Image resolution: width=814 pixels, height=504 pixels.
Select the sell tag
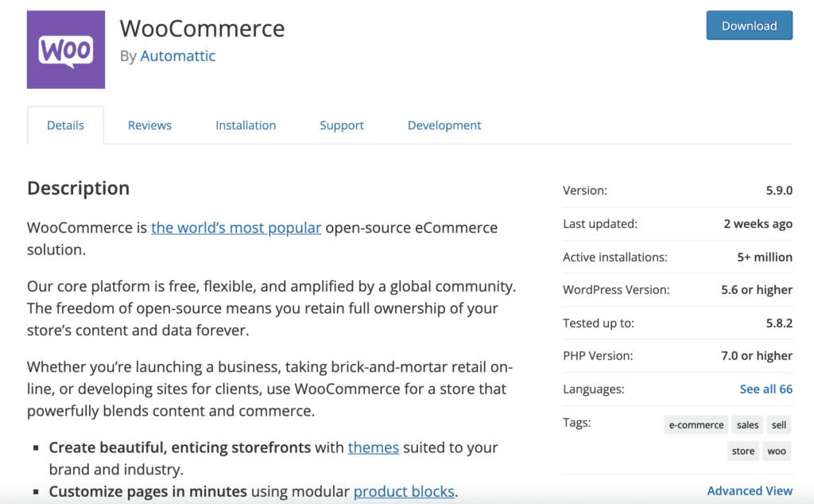[x=779, y=425]
